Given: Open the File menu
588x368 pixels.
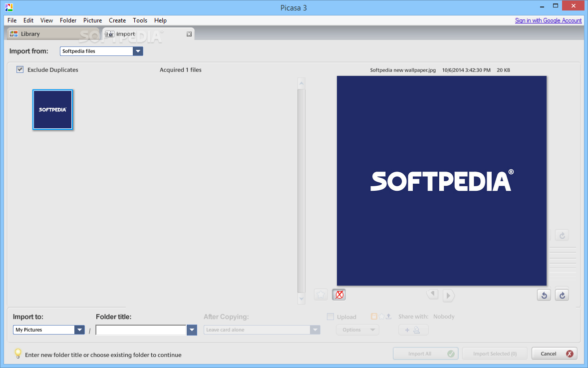Looking at the screenshot, I should click(12, 20).
